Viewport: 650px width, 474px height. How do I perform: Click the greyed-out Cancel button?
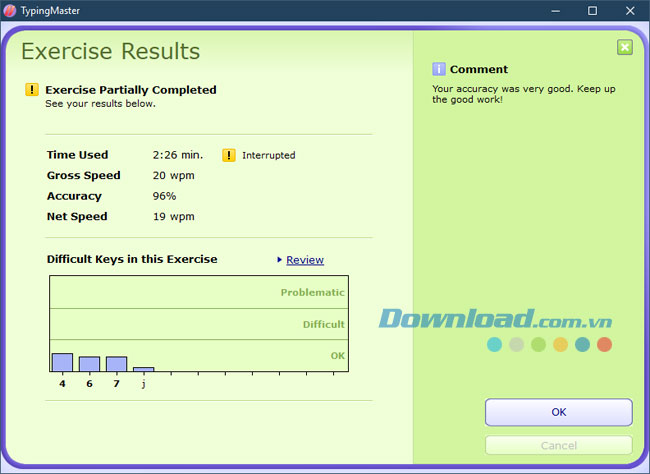coord(558,445)
